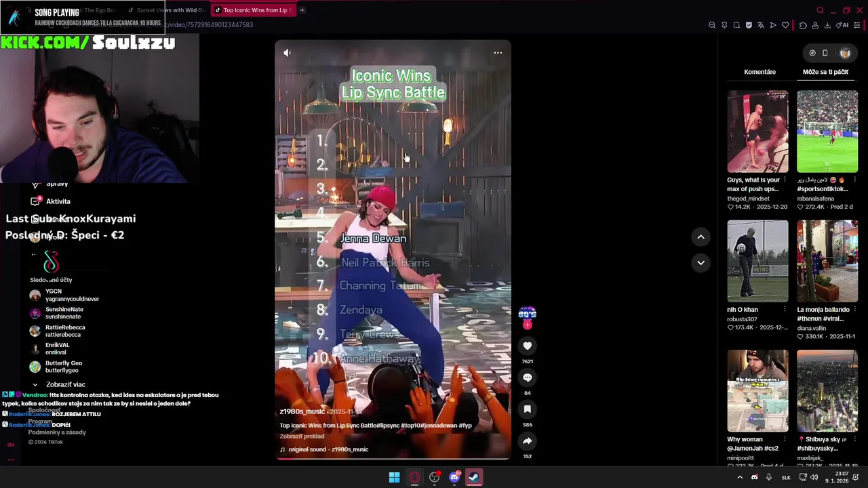Screen dimensions: 868x488
Task: Click 'Zobraziť preklad' under the caption
Action: pyautogui.click(x=302, y=436)
